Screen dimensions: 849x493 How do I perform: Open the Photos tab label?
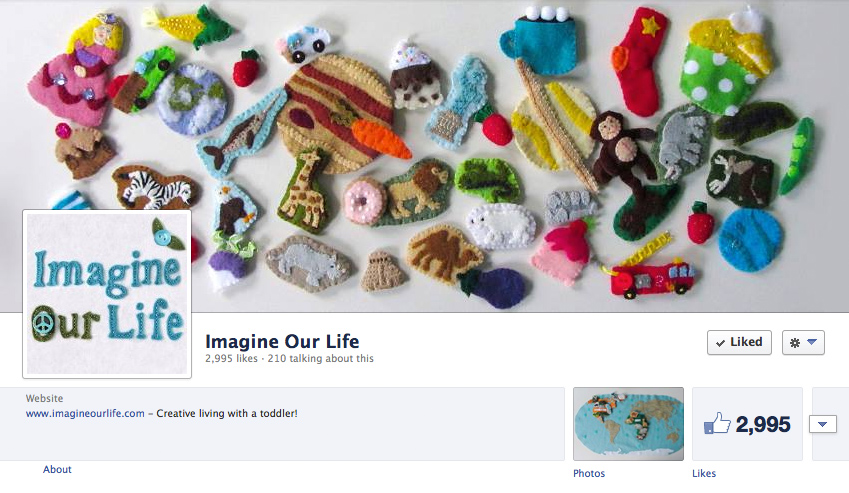pos(589,473)
